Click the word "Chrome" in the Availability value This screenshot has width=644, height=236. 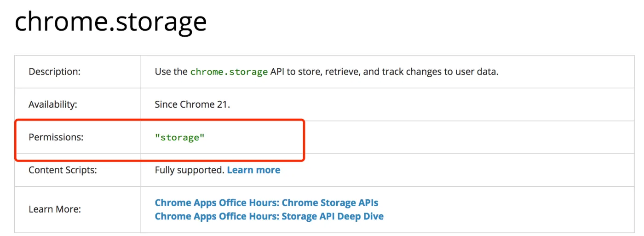coord(196,104)
